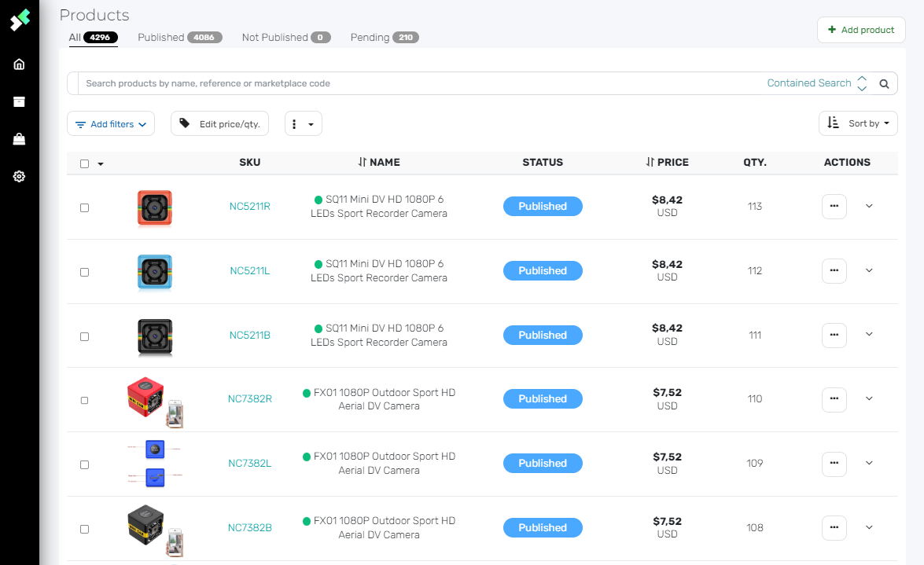
Task: Open the shopping bag sidebar icon
Action: (x=20, y=139)
